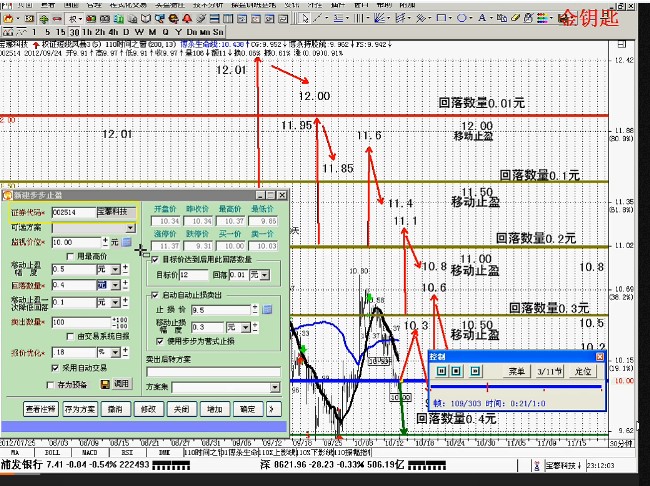Switch to the D daily period
The height and width of the screenshot is (486, 650).
coord(126,32)
